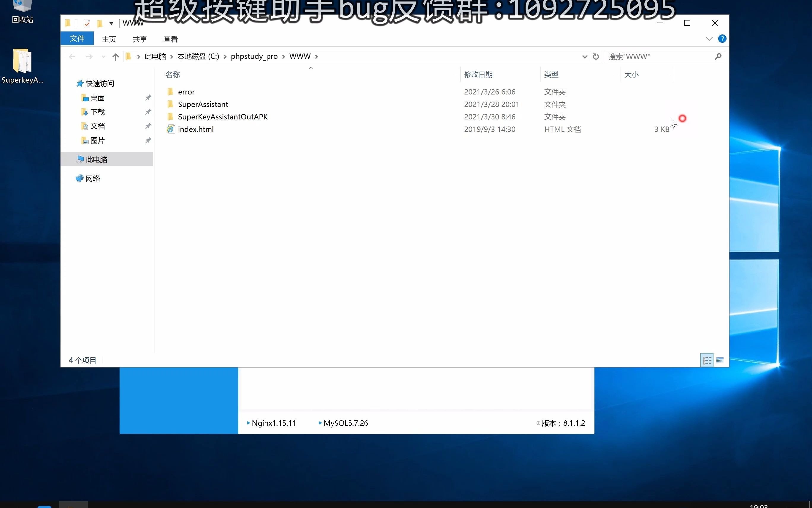Viewport: 812px width, 508px height.
Task: Switch to the 查看 ribbon tab
Action: (x=170, y=39)
